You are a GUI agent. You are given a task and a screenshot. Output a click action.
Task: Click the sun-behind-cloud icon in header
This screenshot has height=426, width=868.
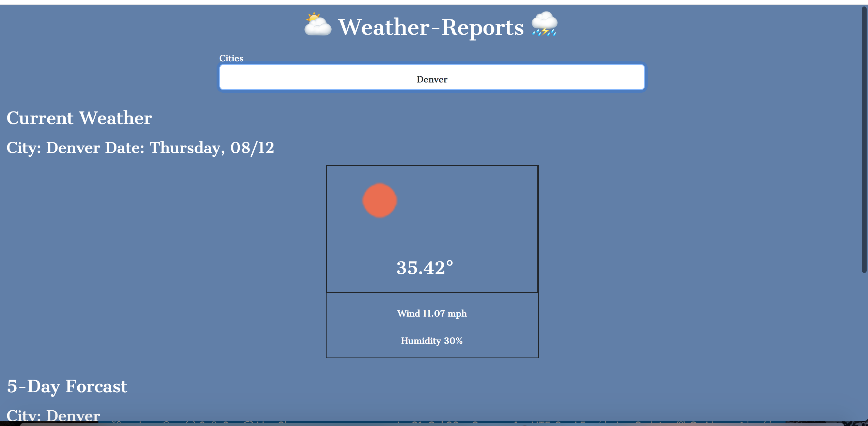[x=318, y=24]
